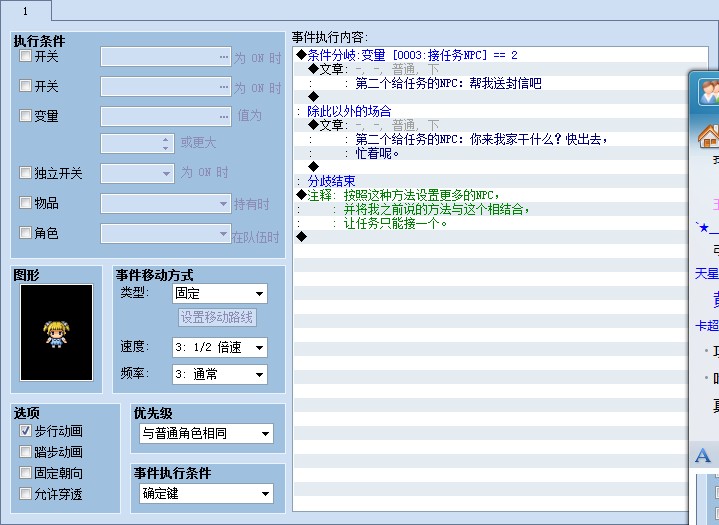Open the first 开关 switch selector field
This screenshot has width=719, height=525.
click(x=166, y=57)
